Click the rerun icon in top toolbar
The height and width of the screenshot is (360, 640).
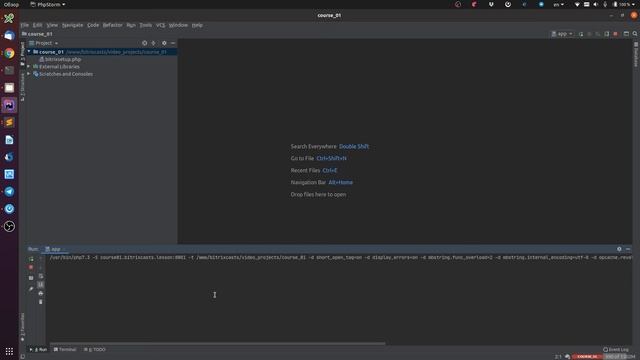pos(581,34)
